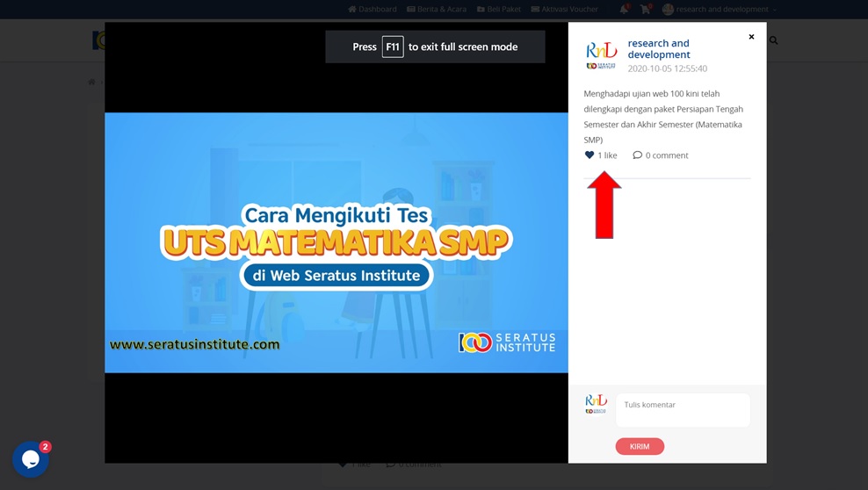Click the notification bell icon

click(624, 9)
